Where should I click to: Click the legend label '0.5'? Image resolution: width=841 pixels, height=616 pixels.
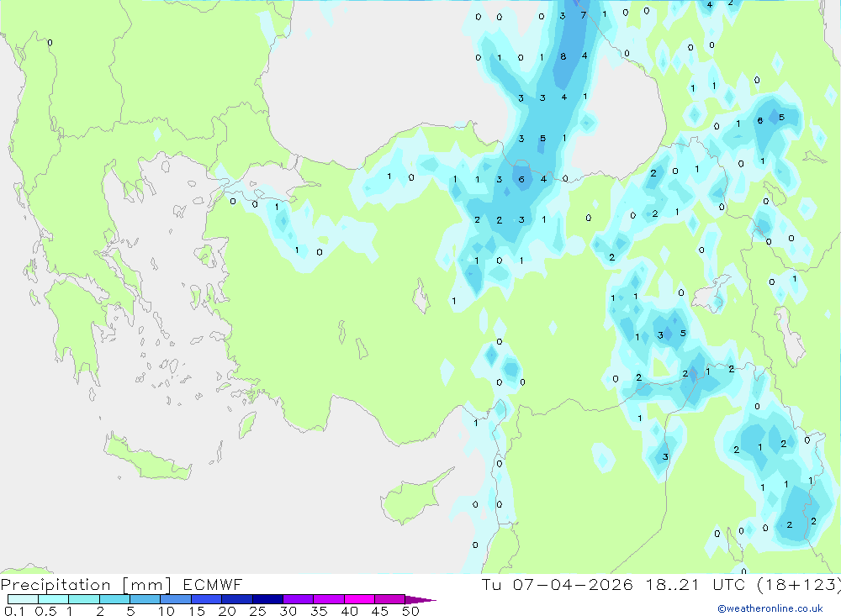coord(45,611)
